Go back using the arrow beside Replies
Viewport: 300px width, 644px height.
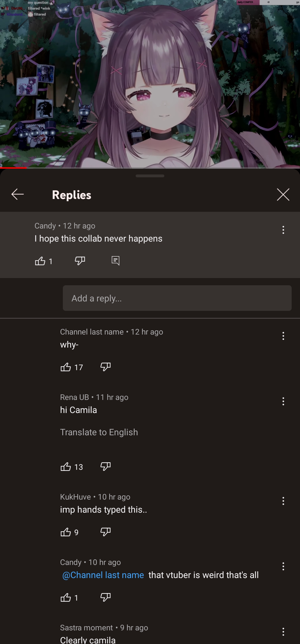18,194
